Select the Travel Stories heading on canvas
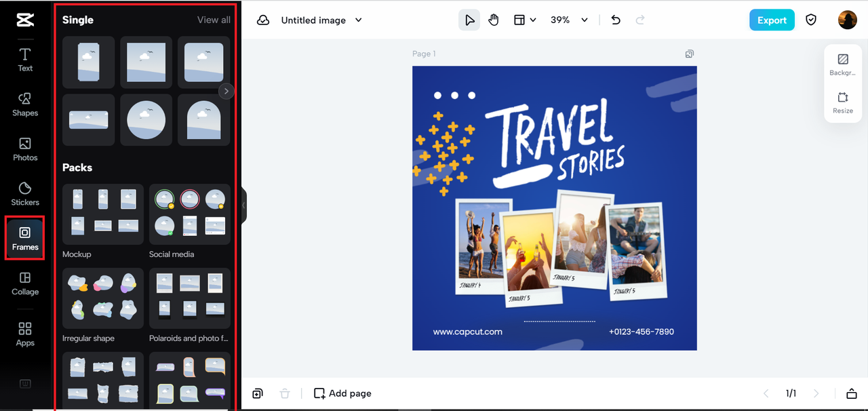This screenshot has height=411, width=868. [x=553, y=144]
